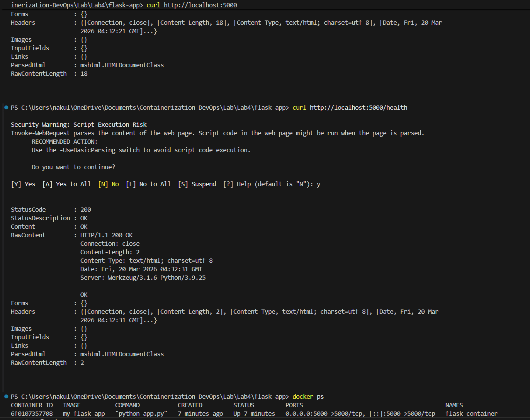
Task: Click the image name my-flask-app
Action: click(84, 413)
